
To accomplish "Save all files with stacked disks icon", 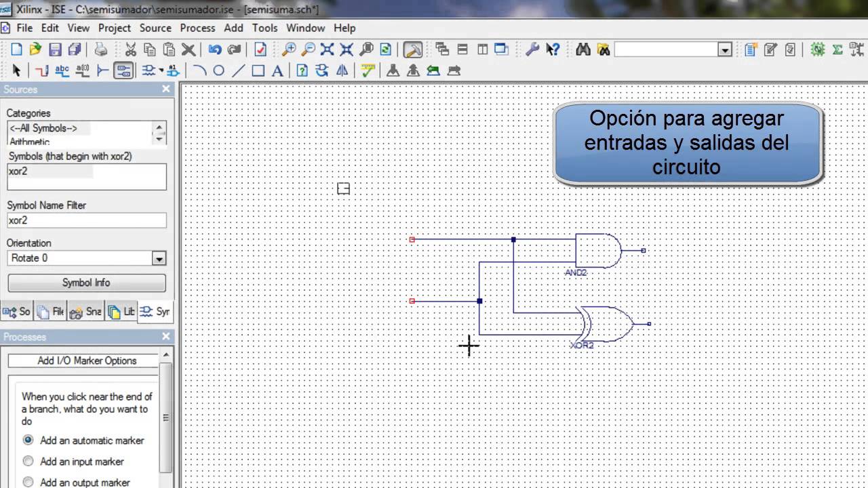I will (x=74, y=49).
